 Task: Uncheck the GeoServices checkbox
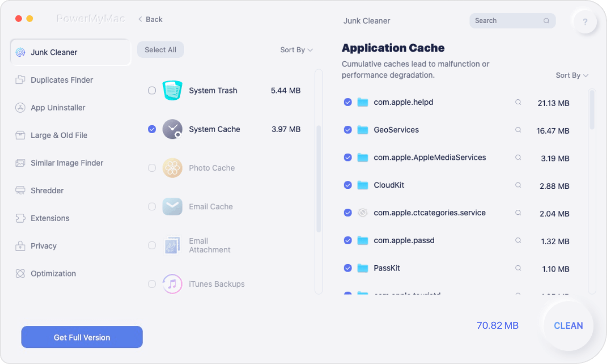348,130
